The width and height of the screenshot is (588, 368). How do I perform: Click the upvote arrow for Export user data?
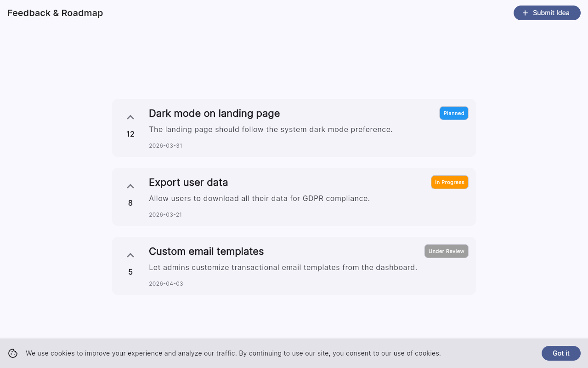point(130,186)
